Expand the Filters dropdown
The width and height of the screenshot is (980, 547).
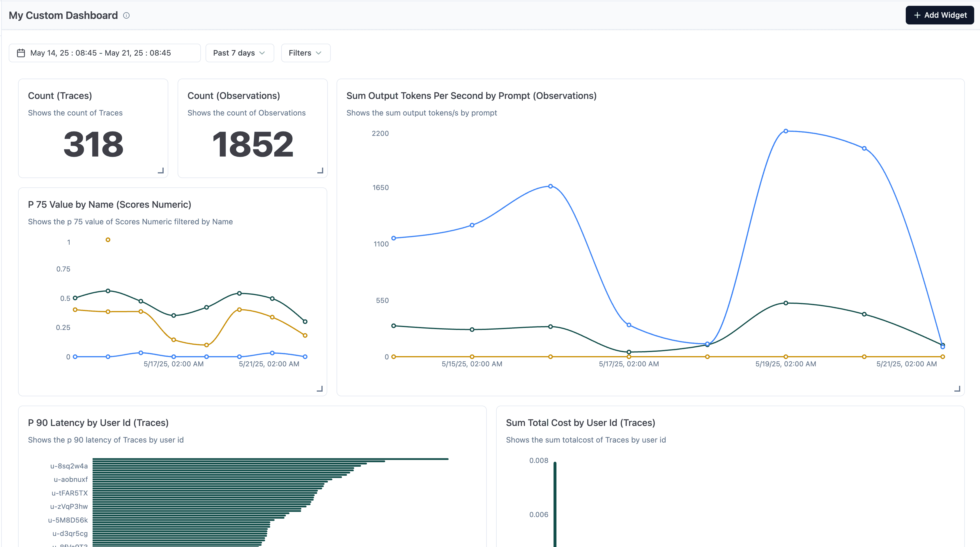click(305, 53)
